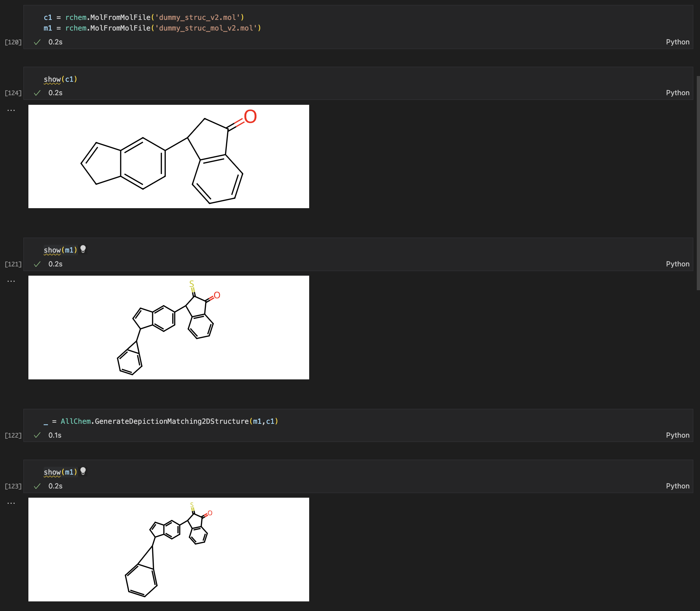
Task: Collapse the show(c1) output via its ellipsis
Action: click(11, 110)
